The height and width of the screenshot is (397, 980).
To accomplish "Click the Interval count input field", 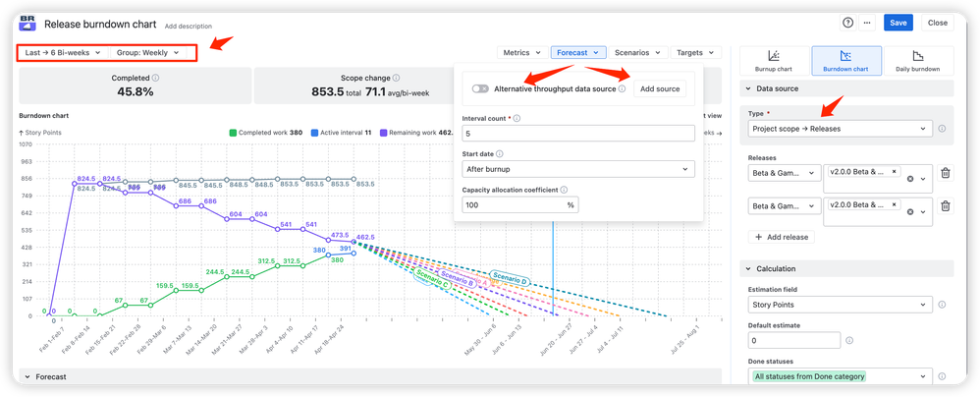I will (578, 134).
